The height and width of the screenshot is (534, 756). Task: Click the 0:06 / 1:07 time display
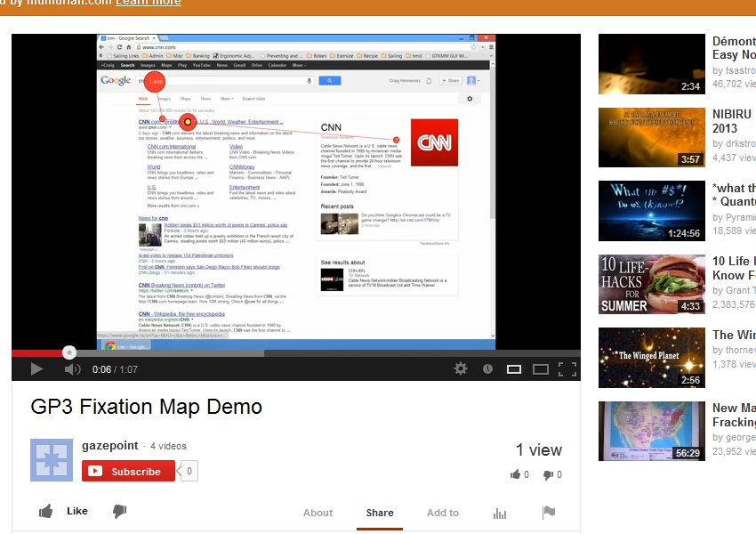click(x=115, y=369)
